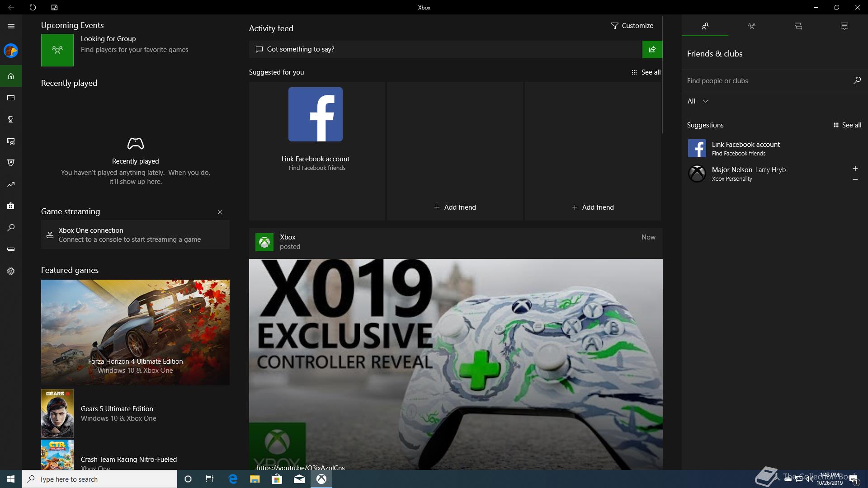The height and width of the screenshot is (488, 868).
Task: Open File Explorer from taskbar
Action: tap(255, 479)
